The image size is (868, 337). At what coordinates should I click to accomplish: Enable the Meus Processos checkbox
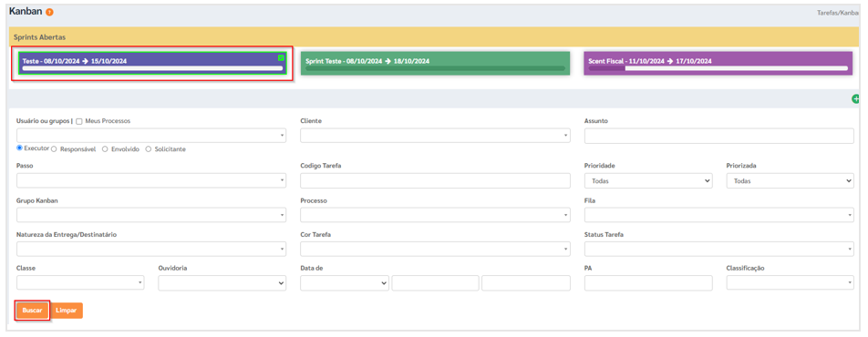click(x=79, y=121)
